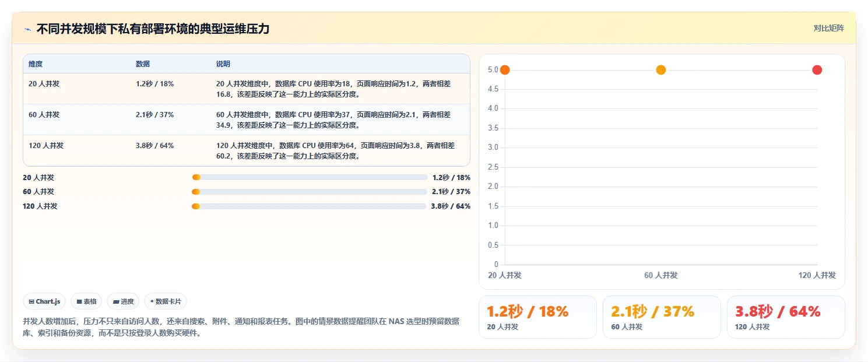Click the table cell reading 1.2秒 / 18%

point(154,84)
